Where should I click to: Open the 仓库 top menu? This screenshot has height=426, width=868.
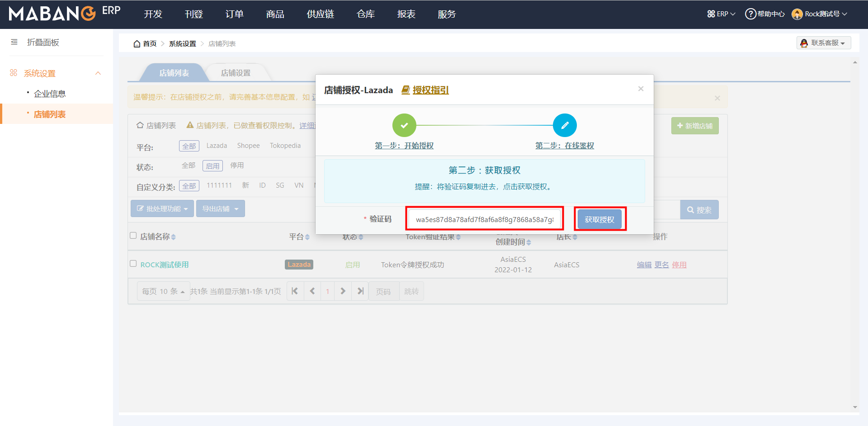point(366,14)
